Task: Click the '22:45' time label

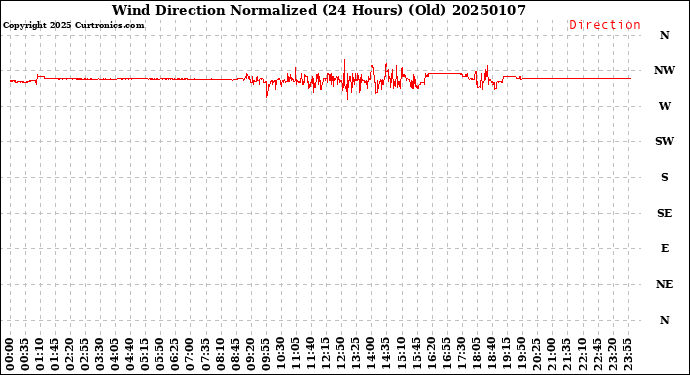Action: tap(597, 355)
